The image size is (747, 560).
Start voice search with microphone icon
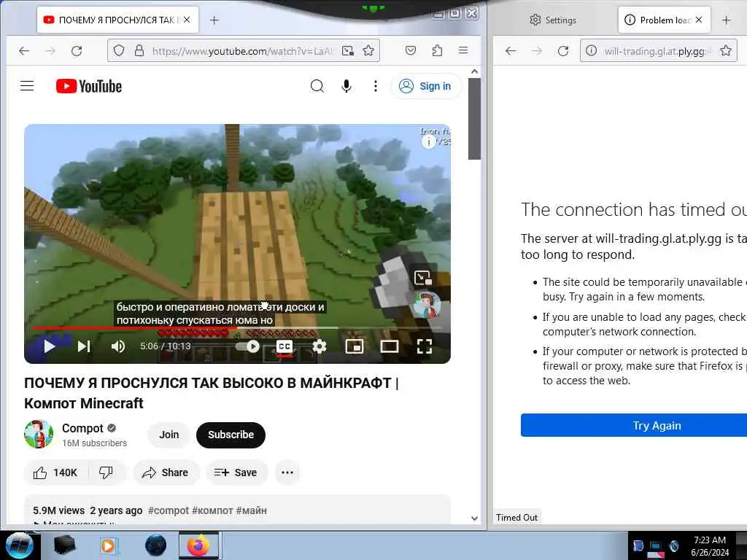pyautogui.click(x=347, y=86)
